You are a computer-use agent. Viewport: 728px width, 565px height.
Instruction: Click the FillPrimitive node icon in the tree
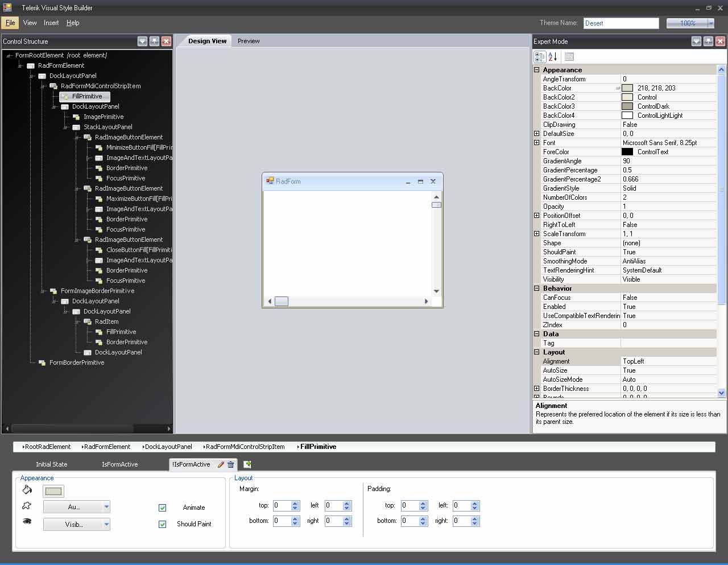[x=65, y=96]
